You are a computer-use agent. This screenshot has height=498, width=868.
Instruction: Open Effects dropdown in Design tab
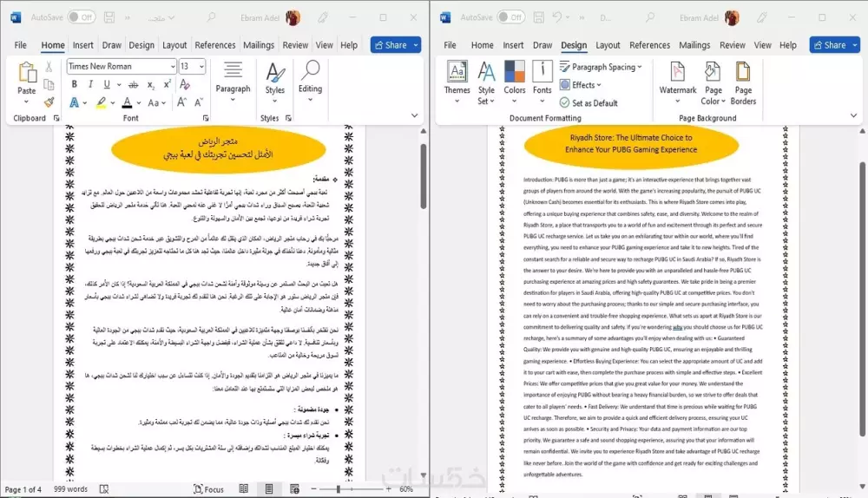coord(580,85)
